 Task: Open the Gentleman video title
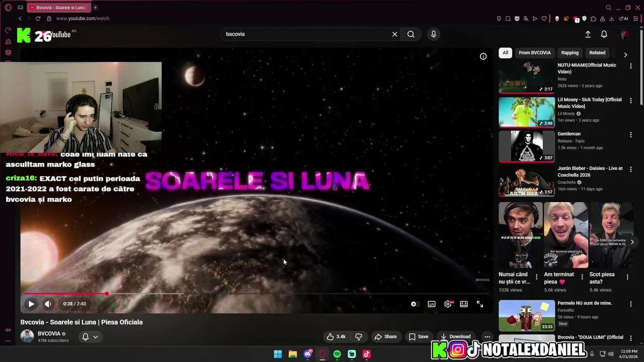pyautogui.click(x=569, y=134)
